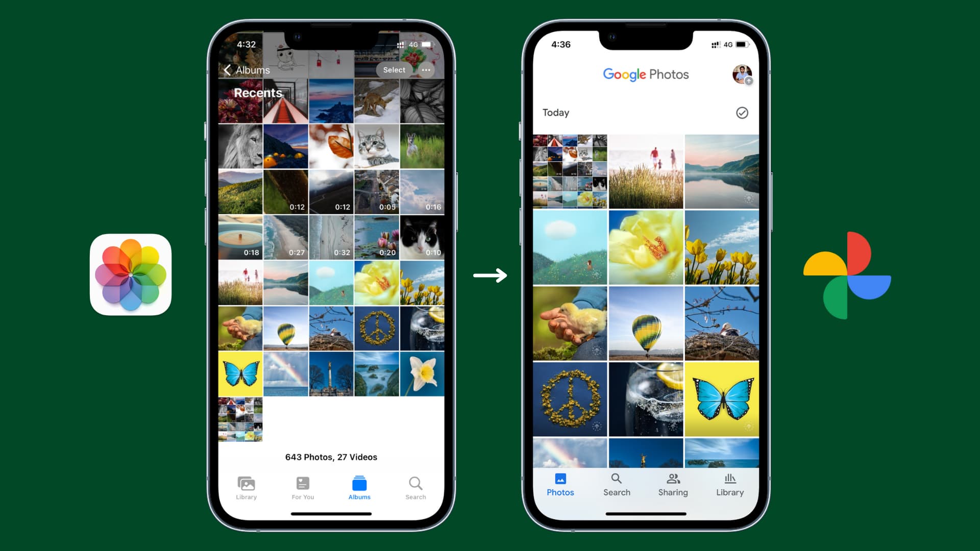Tap the Sharing tab in Google Photos
980x551 pixels.
tap(672, 484)
